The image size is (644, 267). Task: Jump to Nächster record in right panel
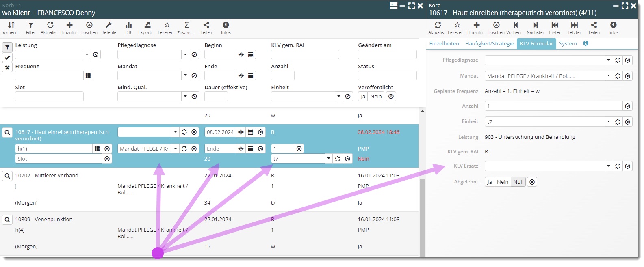pyautogui.click(x=535, y=27)
